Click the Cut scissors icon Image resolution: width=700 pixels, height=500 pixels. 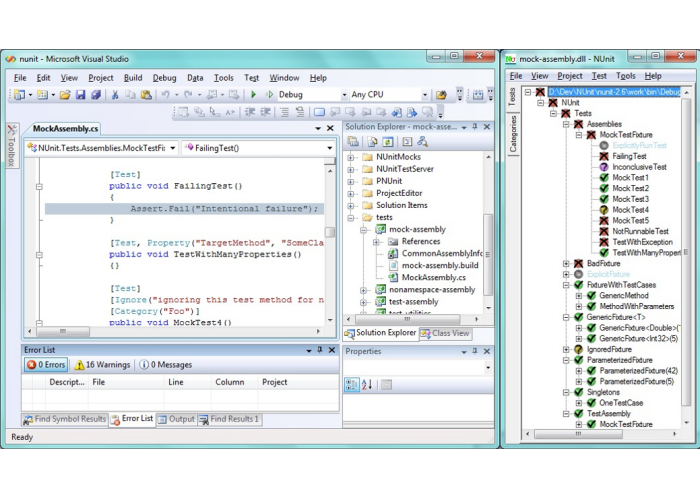115,95
